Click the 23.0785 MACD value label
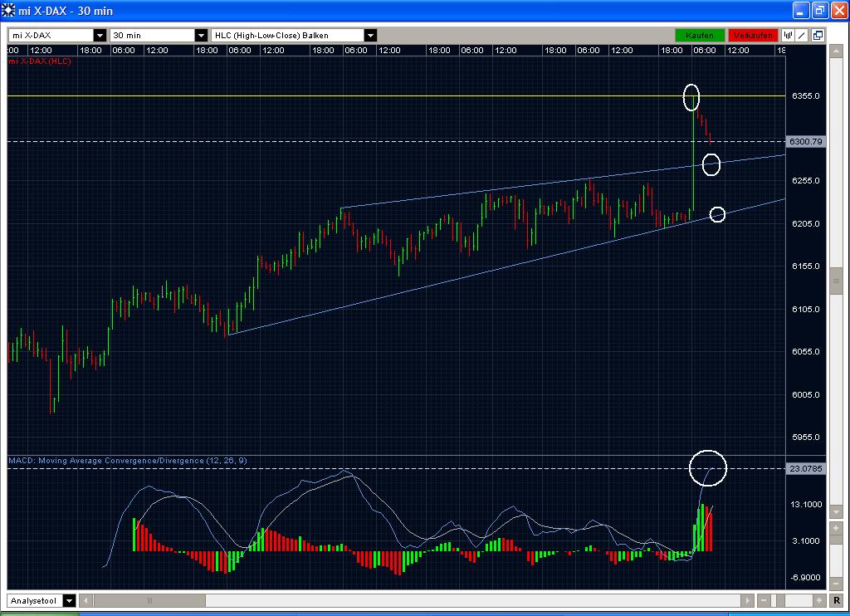 (805, 468)
